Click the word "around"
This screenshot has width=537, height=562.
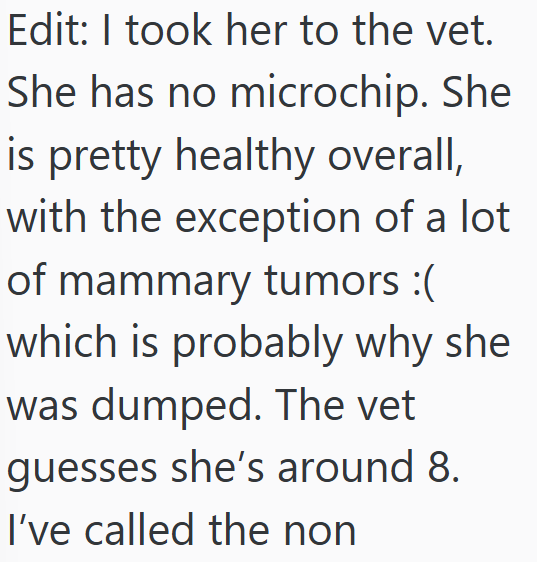click(346, 468)
